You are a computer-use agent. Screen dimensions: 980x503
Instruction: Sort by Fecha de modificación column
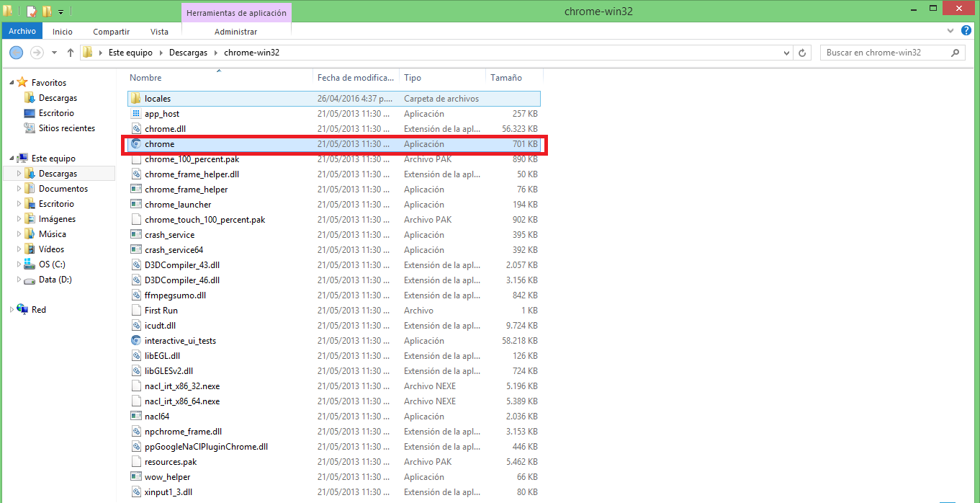click(x=356, y=78)
